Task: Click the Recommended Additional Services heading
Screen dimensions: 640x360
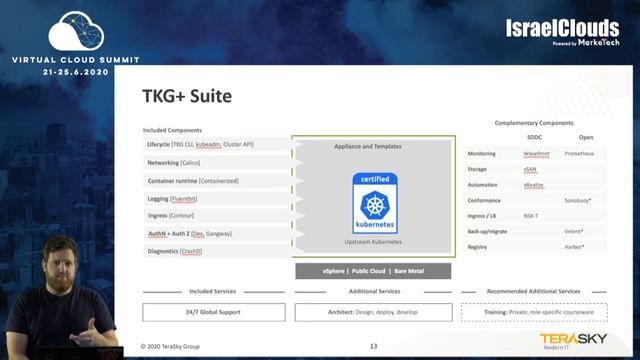Action: 533,291
